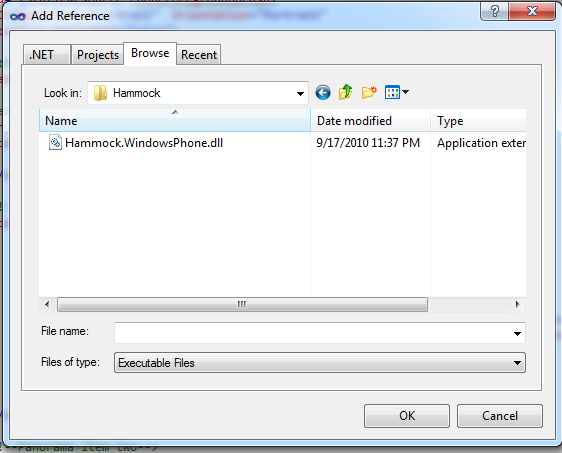The height and width of the screenshot is (453, 562).
Task: Go back to the previous folder
Action: click(x=323, y=93)
